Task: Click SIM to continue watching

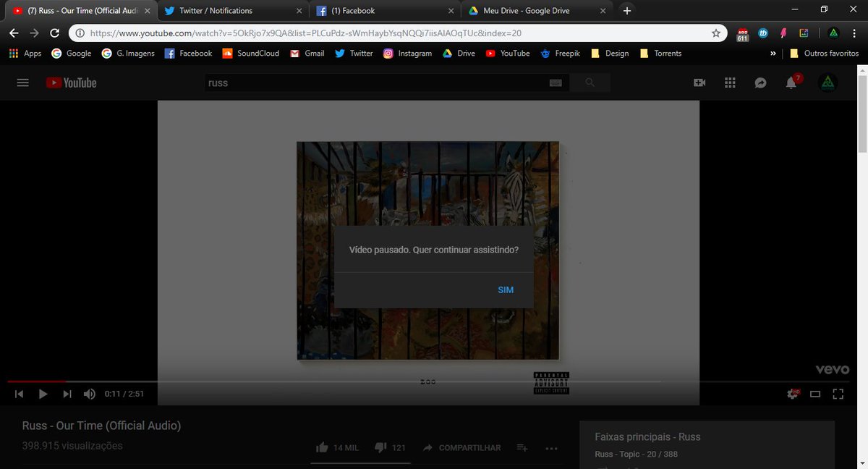Action: point(506,290)
